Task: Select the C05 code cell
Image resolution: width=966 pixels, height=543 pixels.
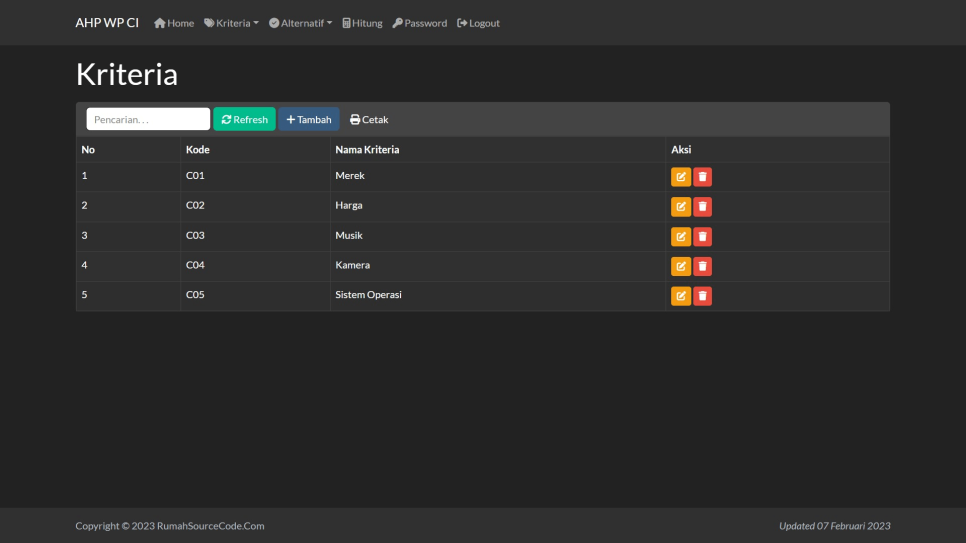Action: [255, 295]
